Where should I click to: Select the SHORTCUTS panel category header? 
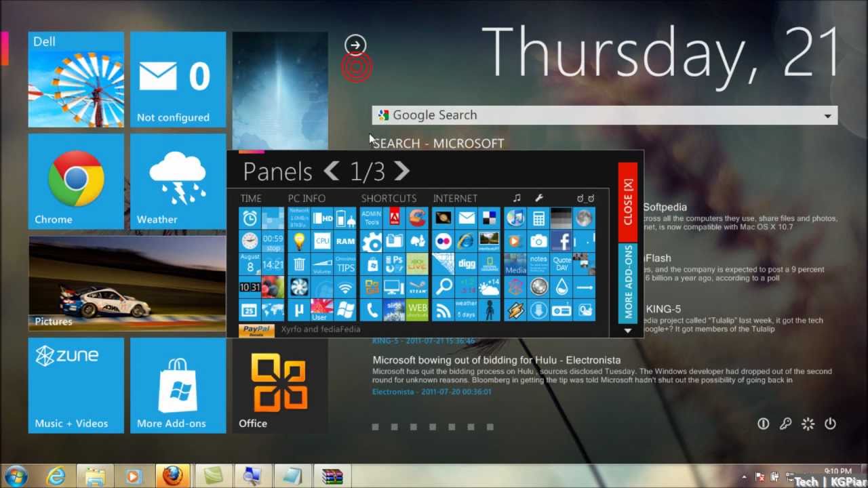(x=389, y=199)
